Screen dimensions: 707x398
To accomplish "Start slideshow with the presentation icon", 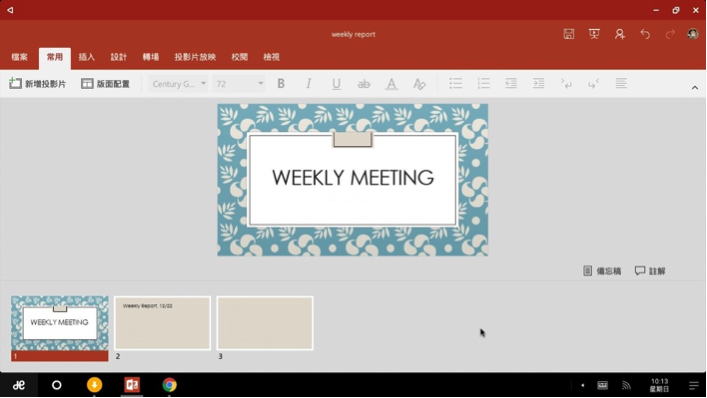I will 594,34.
